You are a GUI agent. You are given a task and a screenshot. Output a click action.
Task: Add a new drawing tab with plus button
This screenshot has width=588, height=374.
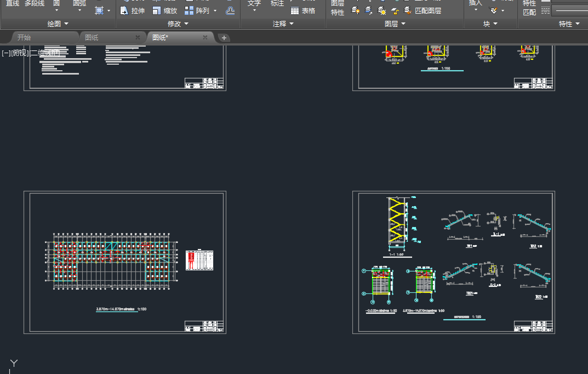tap(224, 38)
